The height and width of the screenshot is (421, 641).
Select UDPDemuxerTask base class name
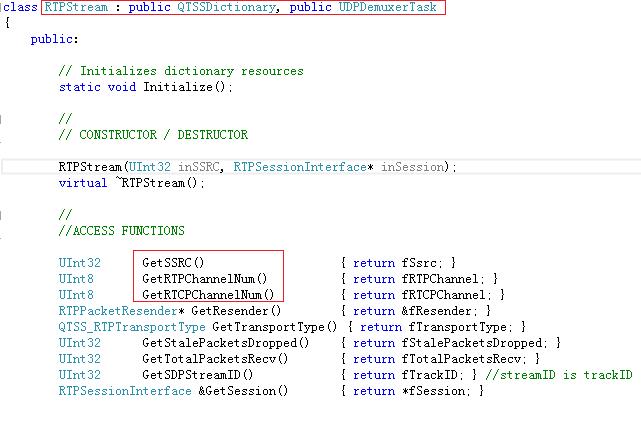click(x=388, y=7)
